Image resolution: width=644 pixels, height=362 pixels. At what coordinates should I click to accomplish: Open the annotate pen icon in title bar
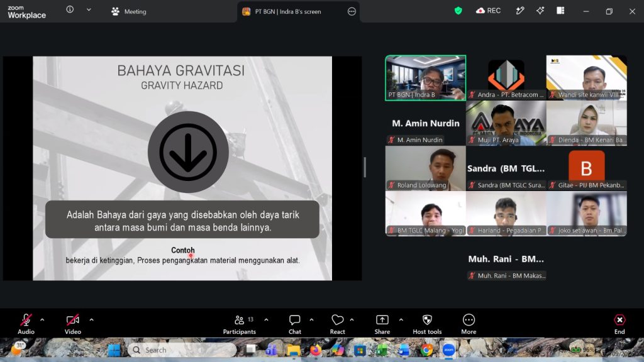(520, 11)
